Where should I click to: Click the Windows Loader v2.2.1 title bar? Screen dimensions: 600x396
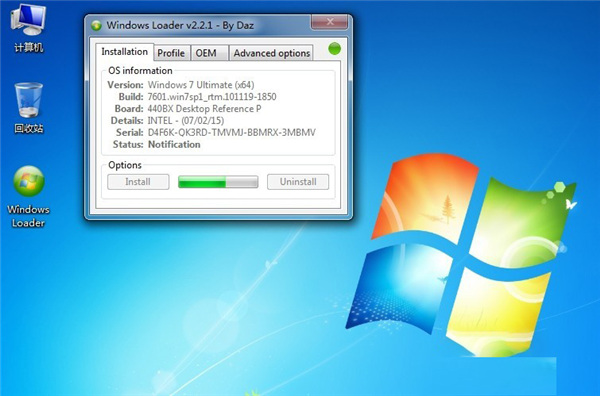point(199,25)
